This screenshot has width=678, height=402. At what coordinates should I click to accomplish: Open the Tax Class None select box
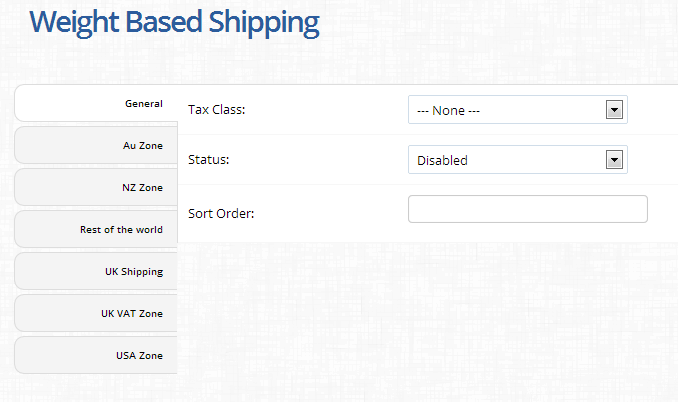[x=518, y=110]
